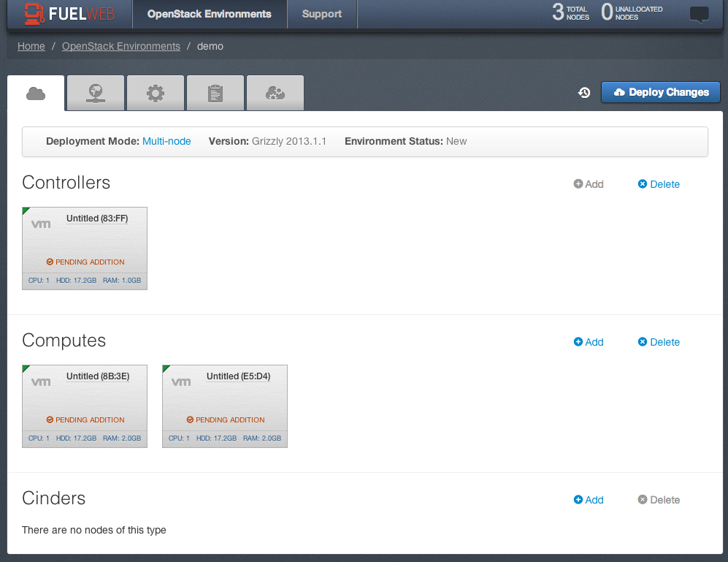Click the Computes section heading
Screen dimensions: 728x562
[64, 341]
